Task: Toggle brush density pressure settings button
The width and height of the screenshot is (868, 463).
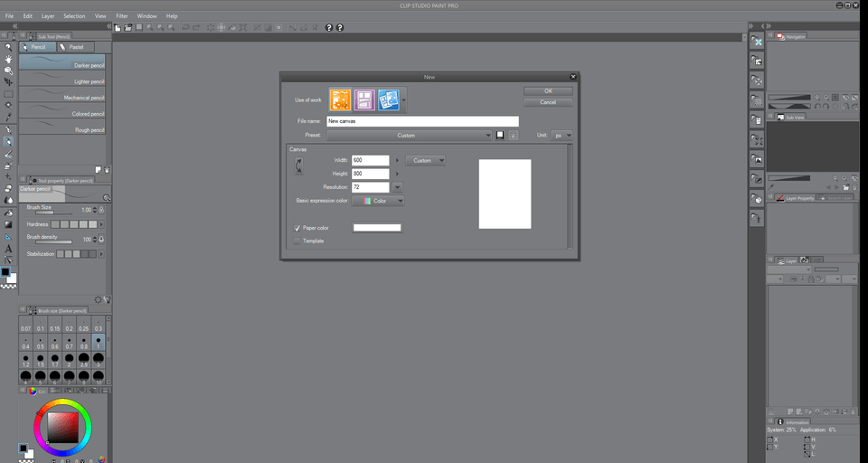Action: coord(101,240)
